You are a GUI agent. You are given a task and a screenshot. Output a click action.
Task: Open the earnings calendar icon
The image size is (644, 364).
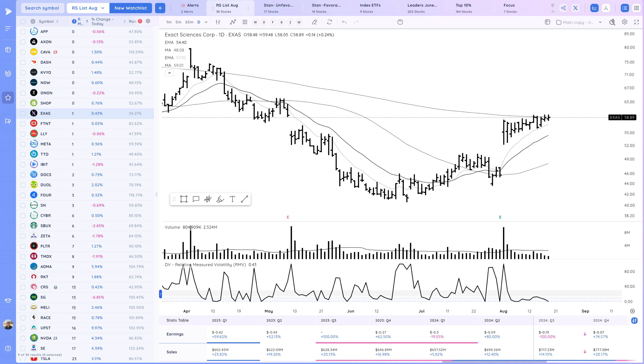pos(400,22)
